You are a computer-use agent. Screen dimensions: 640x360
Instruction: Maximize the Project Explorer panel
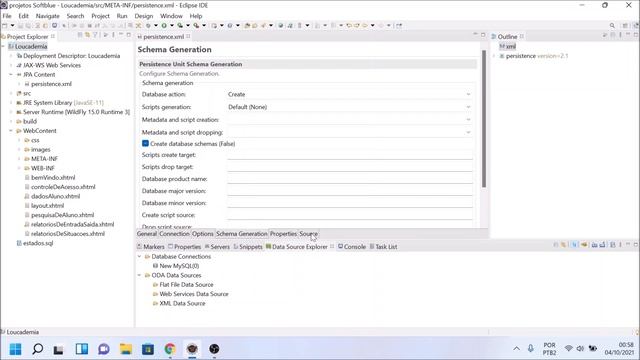(129, 35)
